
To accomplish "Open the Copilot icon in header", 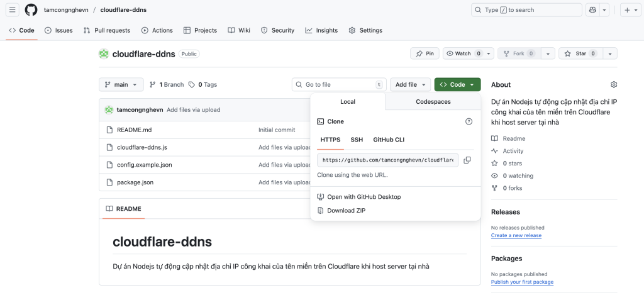I will (592, 10).
